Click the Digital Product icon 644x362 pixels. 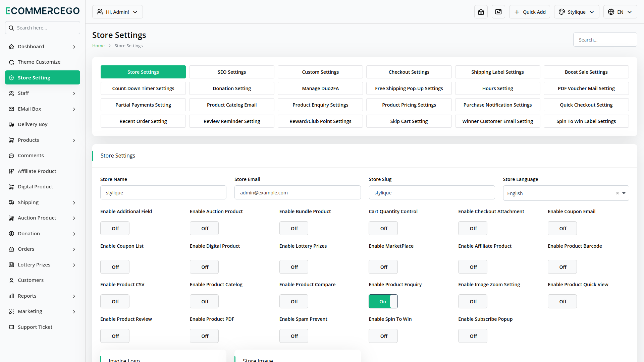pos(11,187)
